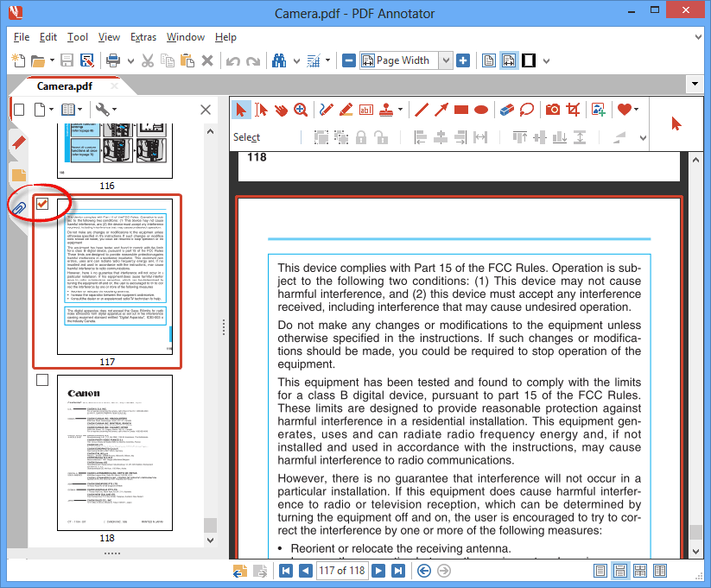Toggle single page layout view

point(600,571)
